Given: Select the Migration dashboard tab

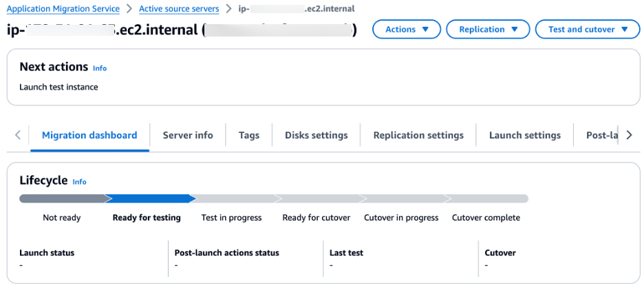Looking at the screenshot, I should [89, 135].
